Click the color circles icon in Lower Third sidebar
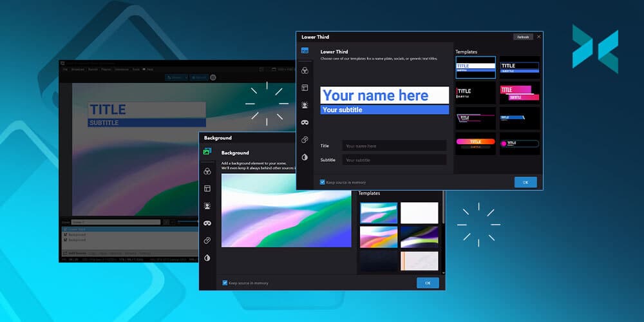644x322 pixels. [305, 70]
